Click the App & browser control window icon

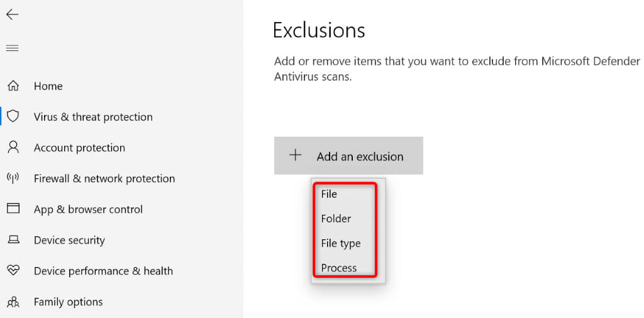(13, 209)
